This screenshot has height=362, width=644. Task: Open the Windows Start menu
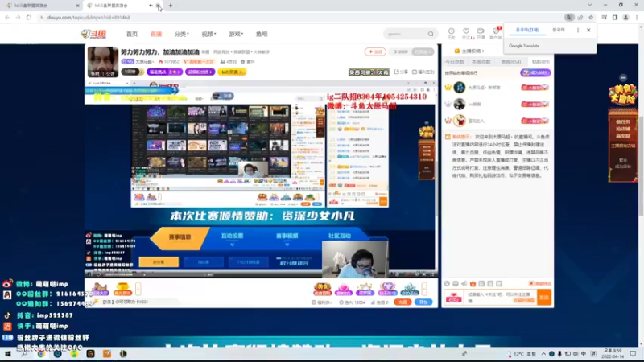click(7, 353)
